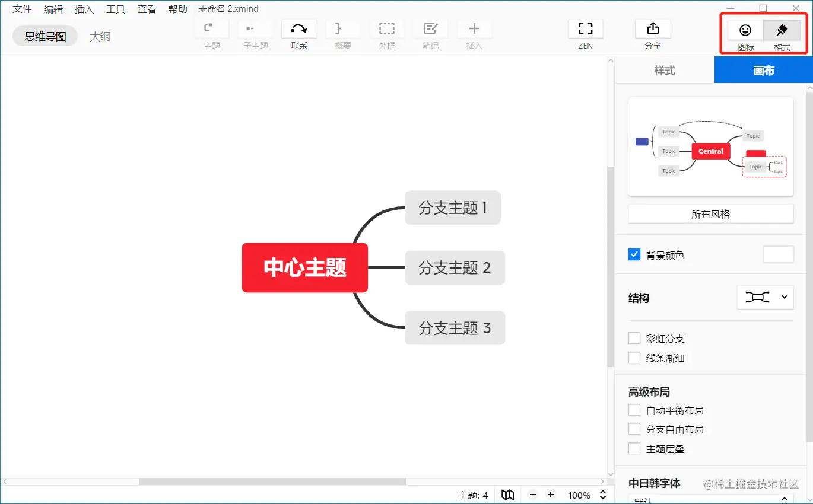The width and height of the screenshot is (813, 504).
Task: Zoom out with the minus button
Action: click(x=533, y=495)
